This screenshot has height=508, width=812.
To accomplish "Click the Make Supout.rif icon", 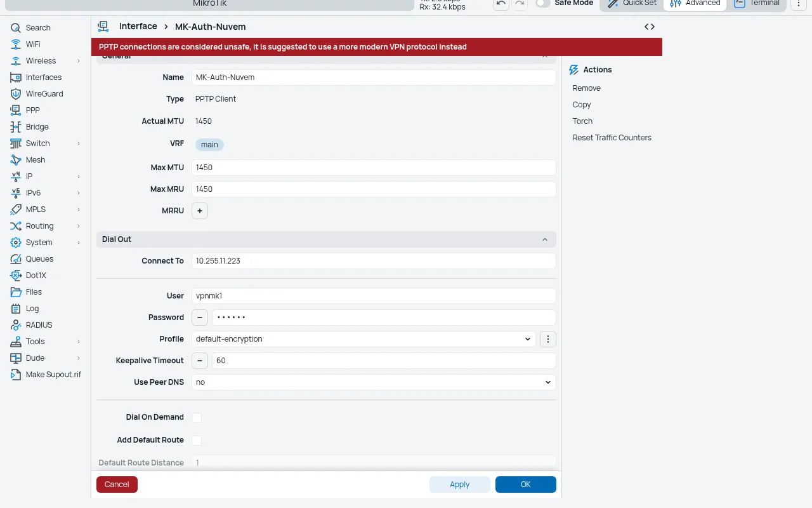I will pos(16,375).
